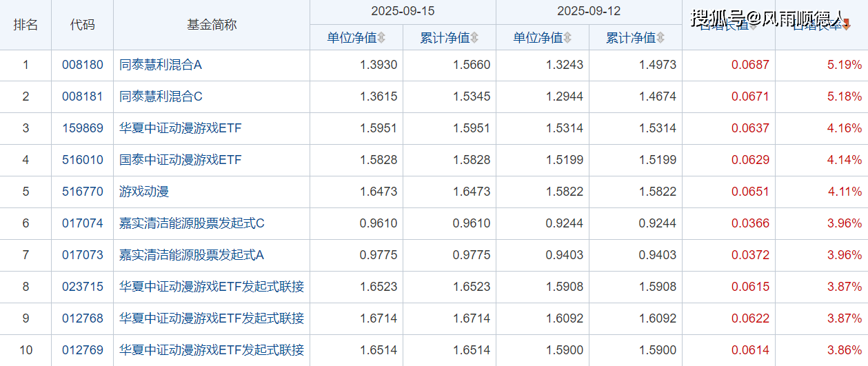Screen dimensions: 868x366
Task: Open fund code 159869
Action: click(x=83, y=129)
